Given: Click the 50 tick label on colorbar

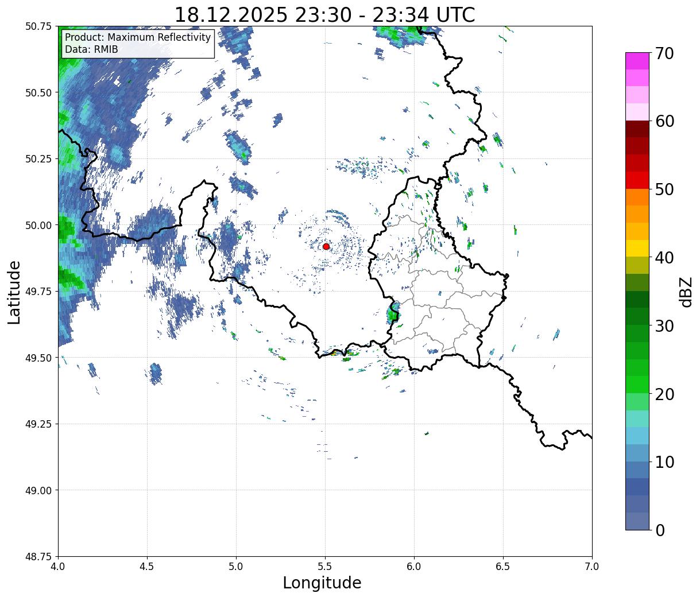Looking at the screenshot, I should (664, 189).
